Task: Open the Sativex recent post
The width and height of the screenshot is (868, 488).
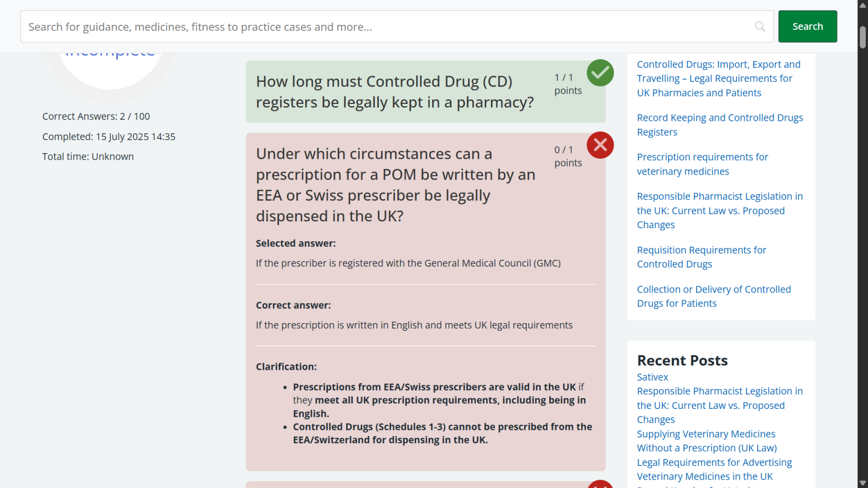Action: point(652,377)
